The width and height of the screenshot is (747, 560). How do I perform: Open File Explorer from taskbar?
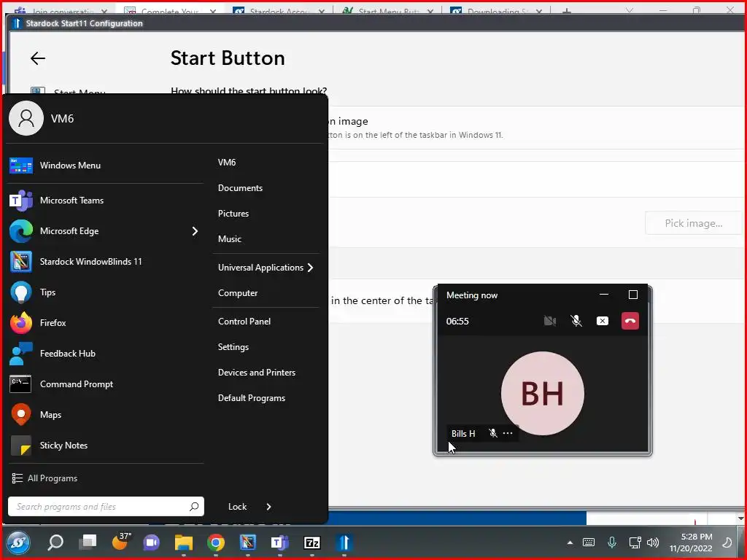click(183, 542)
